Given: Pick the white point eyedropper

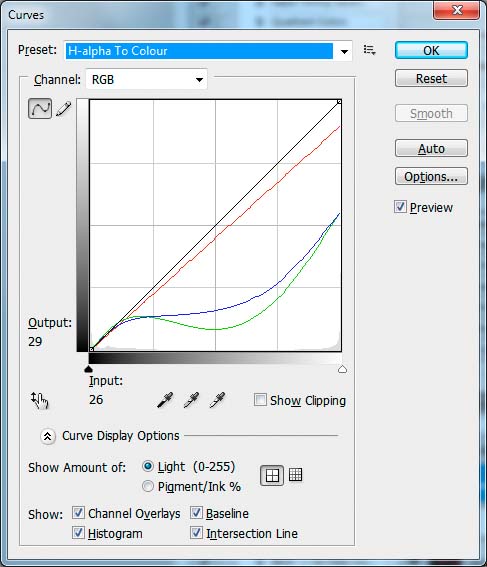Looking at the screenshot, I should click(x=217, y=400).
